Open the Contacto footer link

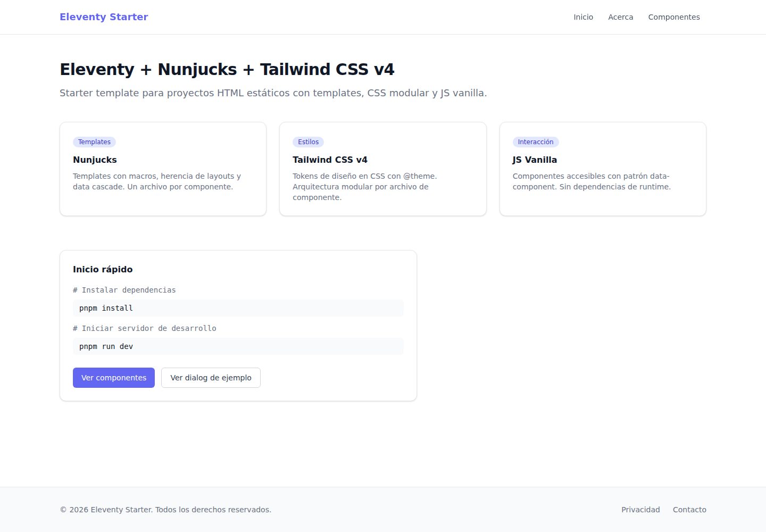[x=689, y=510]
